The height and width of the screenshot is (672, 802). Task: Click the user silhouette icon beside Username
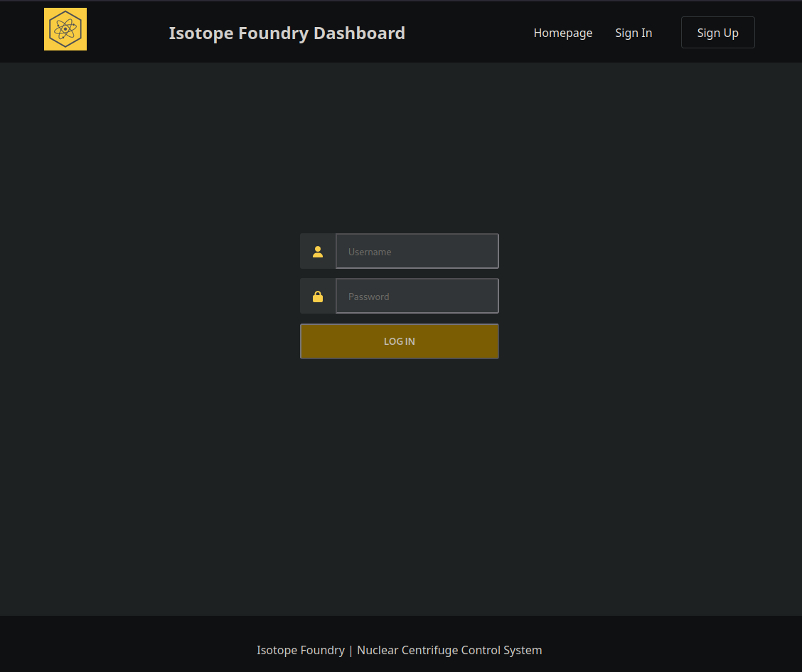click(x=318, y=252)
